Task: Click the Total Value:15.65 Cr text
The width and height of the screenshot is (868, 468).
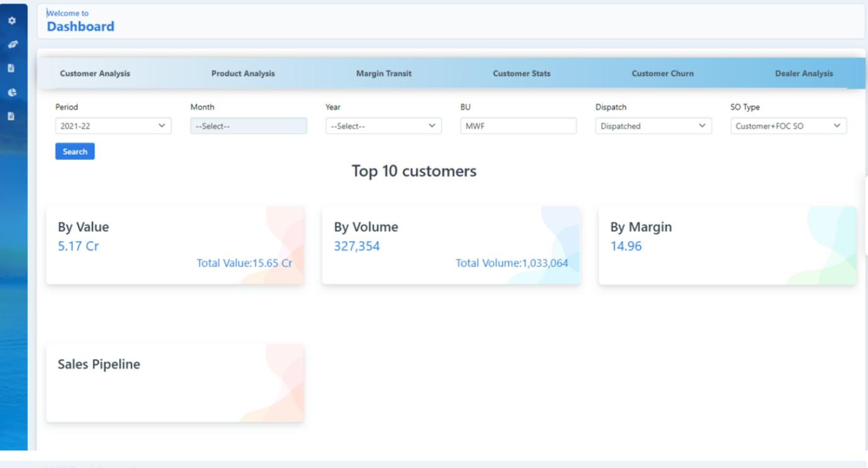Action: pyautogui.click(x=245, y=263)
